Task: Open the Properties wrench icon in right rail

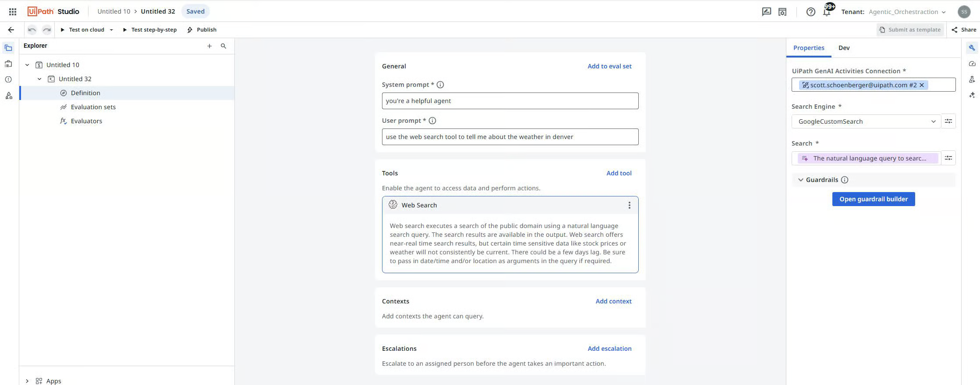Action: pos(972,48)
